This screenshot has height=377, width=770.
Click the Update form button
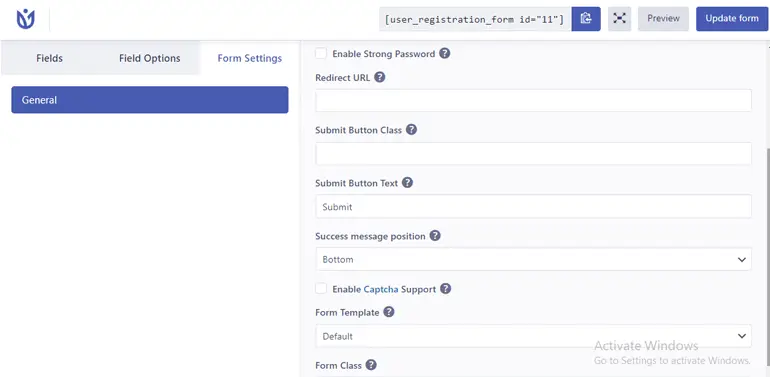[x=732, y=19]
